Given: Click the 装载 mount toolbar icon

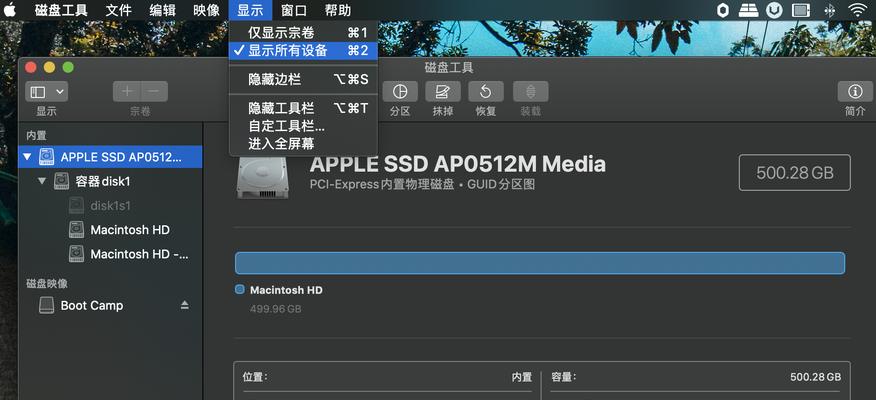Looking at the screenshot, I should pyautogui.click(x=531, y=92).
